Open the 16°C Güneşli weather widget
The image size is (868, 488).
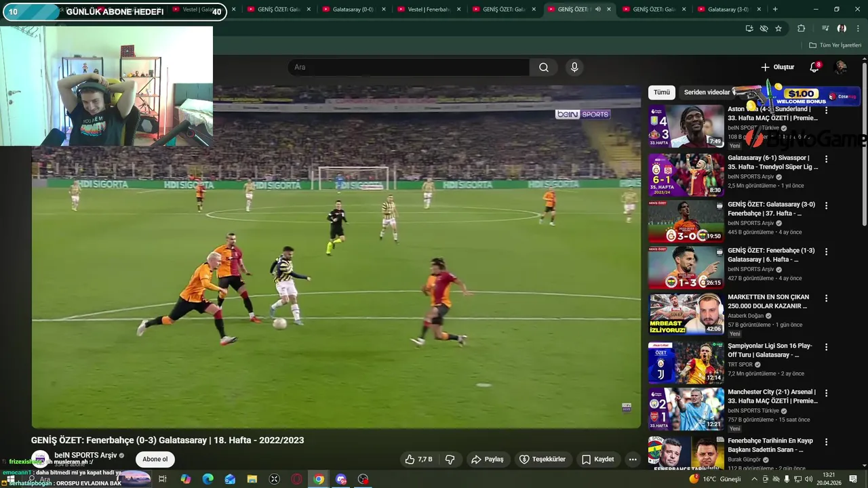coord(715,479)
